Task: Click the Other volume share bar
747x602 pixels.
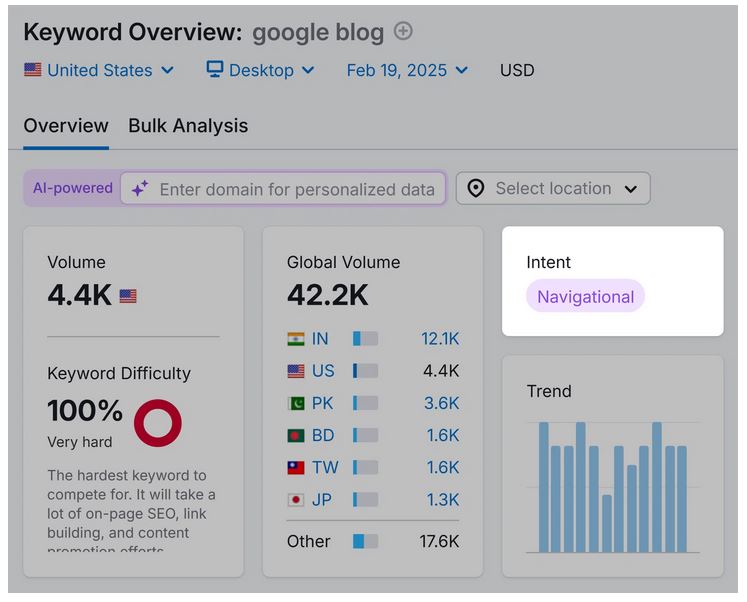Action: coord(365,541)
